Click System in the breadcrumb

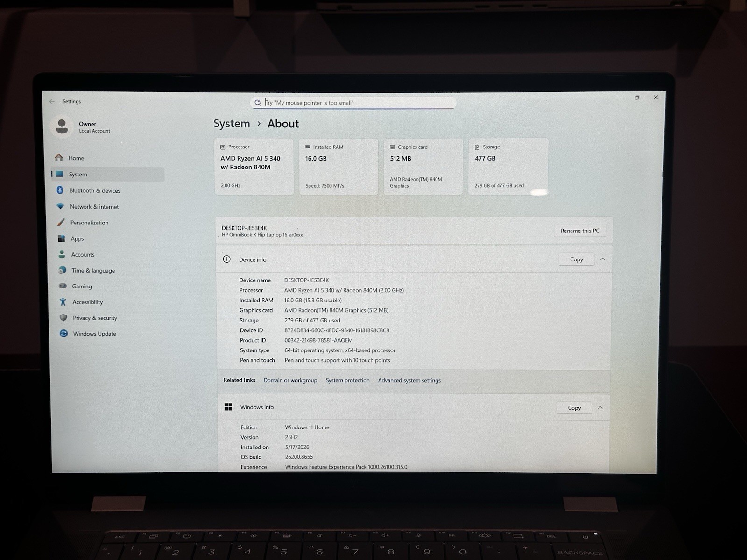(232, 124)
